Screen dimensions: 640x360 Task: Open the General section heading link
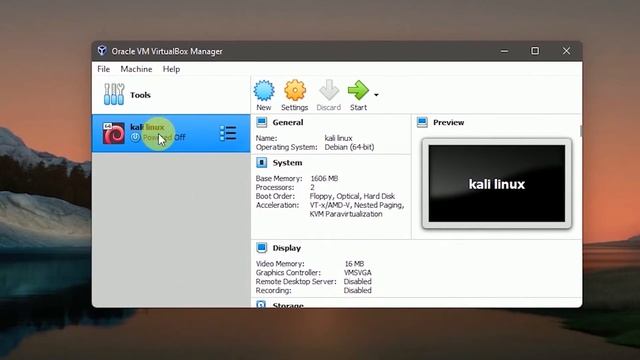tap(288, 122)
